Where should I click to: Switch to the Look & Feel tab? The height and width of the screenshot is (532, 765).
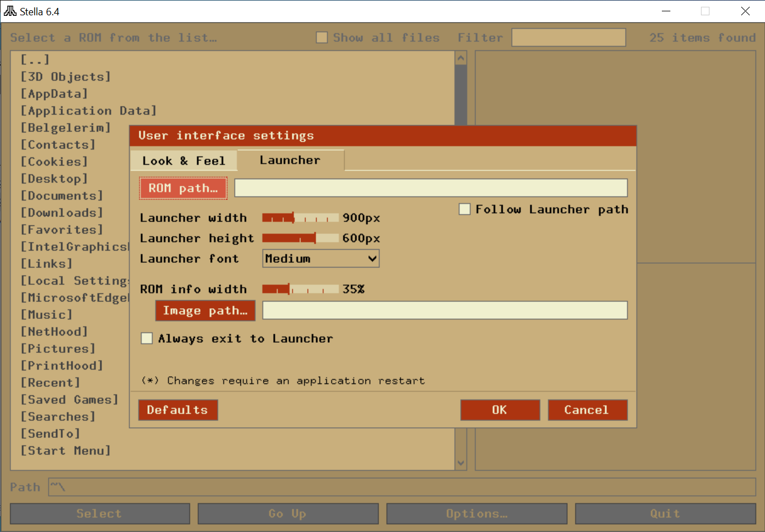coord(184,161)
